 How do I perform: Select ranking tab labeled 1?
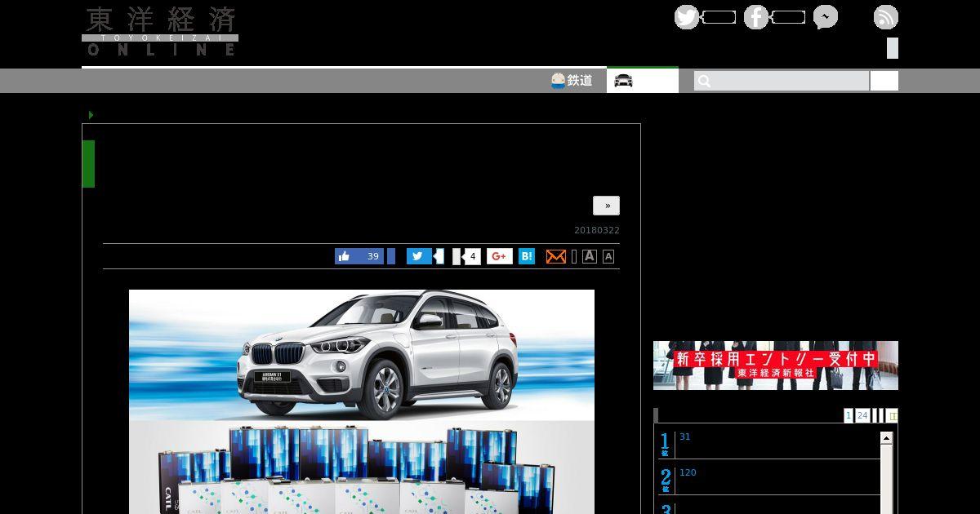click(x=849, y=415)
